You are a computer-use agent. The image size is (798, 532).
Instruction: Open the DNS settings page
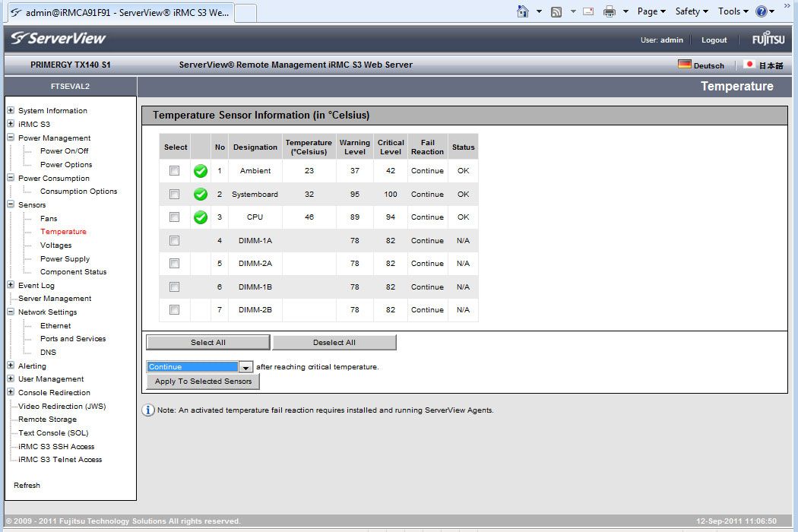pos(49,352)
